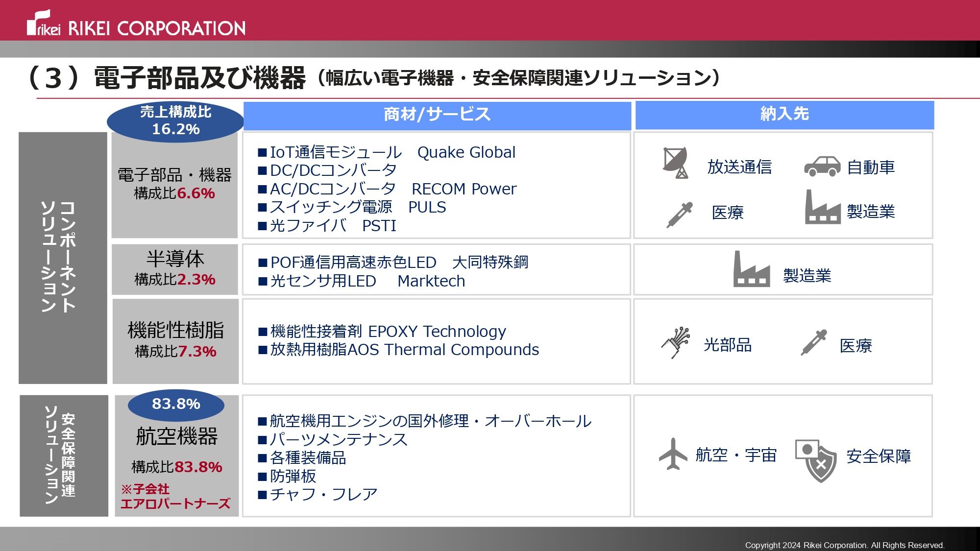Click the Rikei logo in the header
The width and height of the screenshot is (980, 551).
pos(44,23)
